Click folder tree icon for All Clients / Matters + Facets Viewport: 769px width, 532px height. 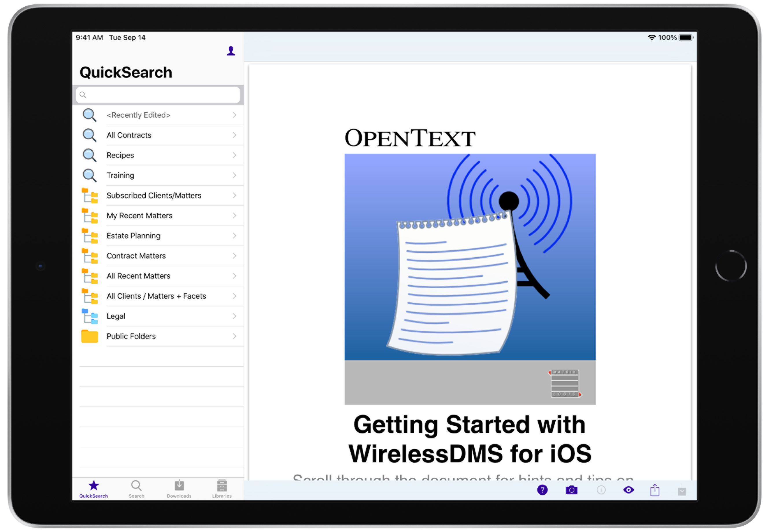90,296
